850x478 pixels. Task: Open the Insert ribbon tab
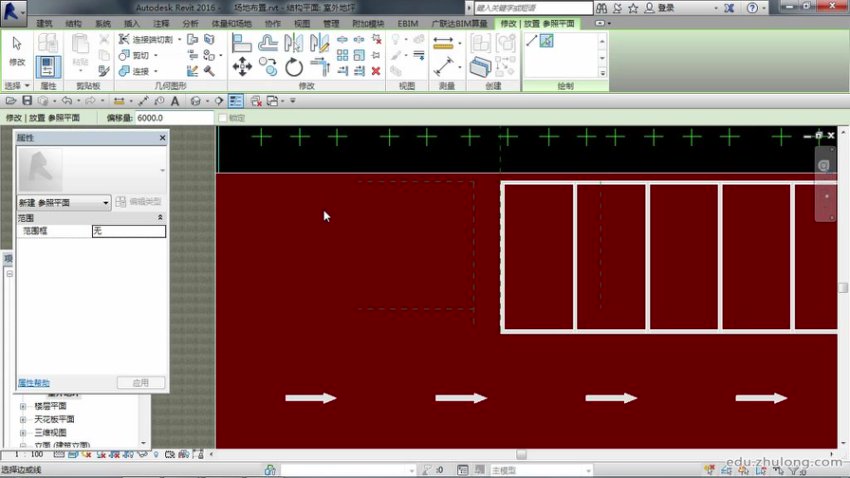132,24
